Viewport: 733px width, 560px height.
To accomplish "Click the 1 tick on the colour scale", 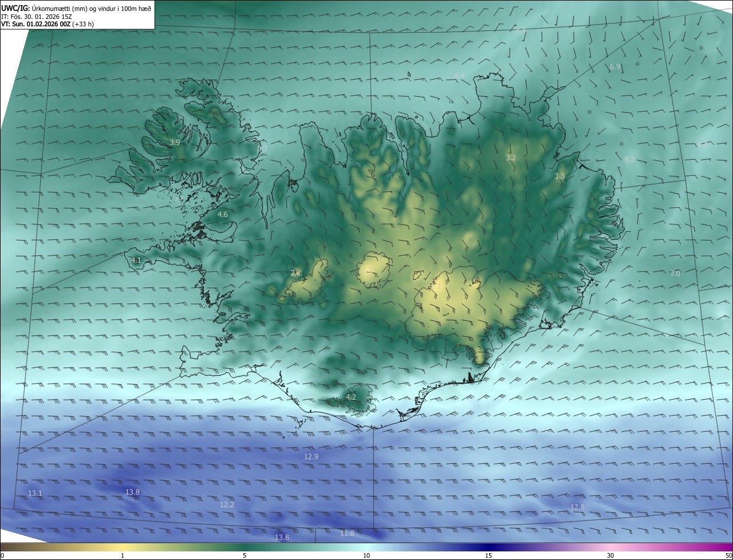I will point(123,555).
